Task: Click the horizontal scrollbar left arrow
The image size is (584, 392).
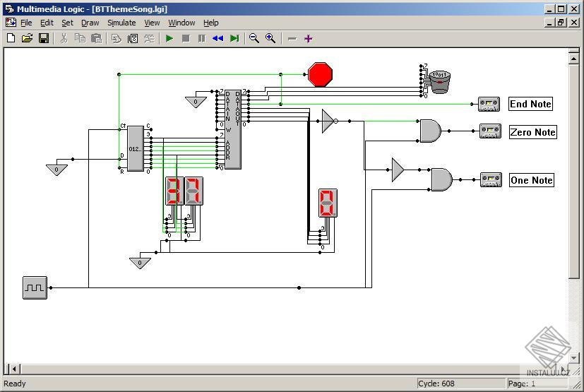Action: click(15, 369)
